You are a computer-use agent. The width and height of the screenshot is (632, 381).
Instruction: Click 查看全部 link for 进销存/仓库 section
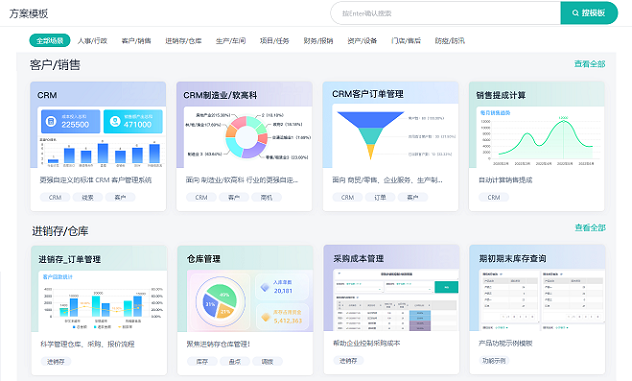point(590,227)
